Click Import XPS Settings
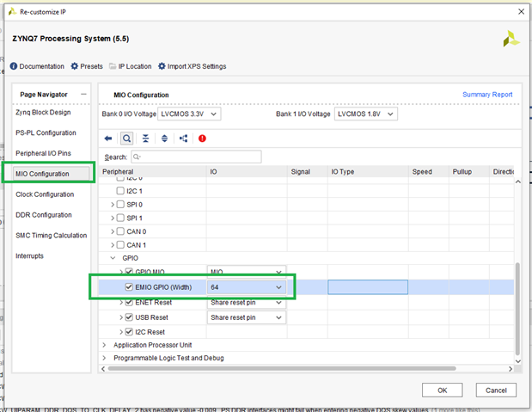Viewport: 532px width, 412px height. [192, 66]
